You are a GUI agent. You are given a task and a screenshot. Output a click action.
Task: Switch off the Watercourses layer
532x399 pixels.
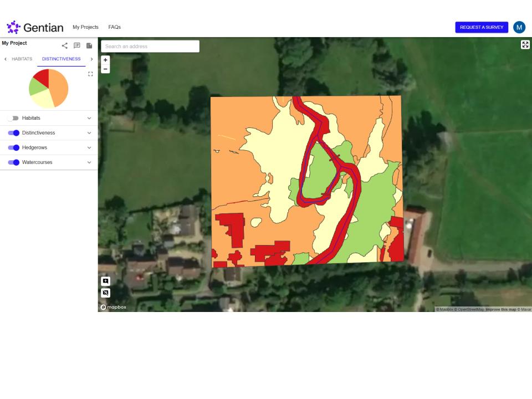pyautogui.click(x=13, y=162)
